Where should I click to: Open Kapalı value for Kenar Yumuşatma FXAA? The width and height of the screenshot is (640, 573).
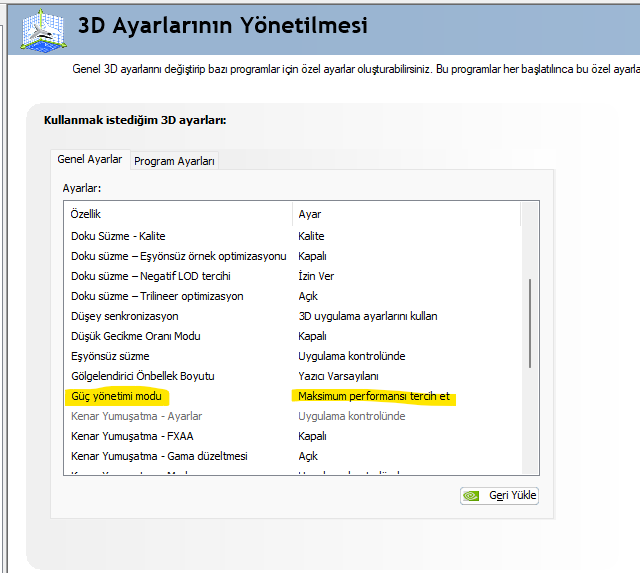tap(312, 436)
